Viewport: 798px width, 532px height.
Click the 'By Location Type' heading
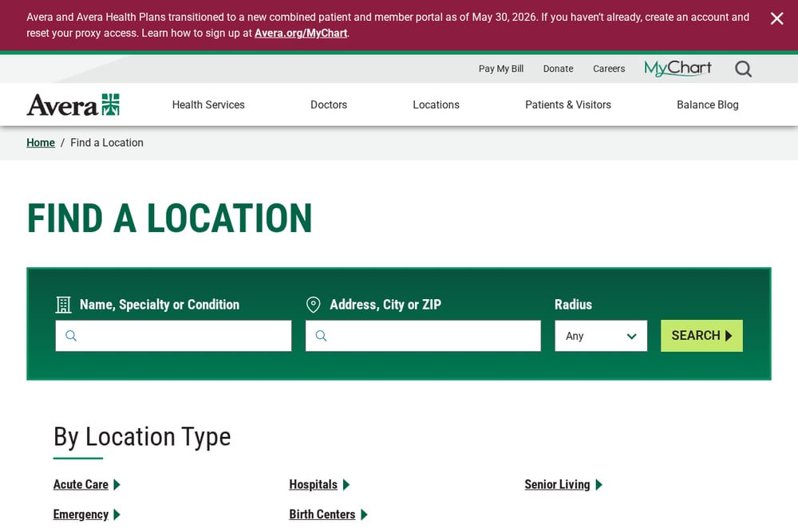point(142,437)
